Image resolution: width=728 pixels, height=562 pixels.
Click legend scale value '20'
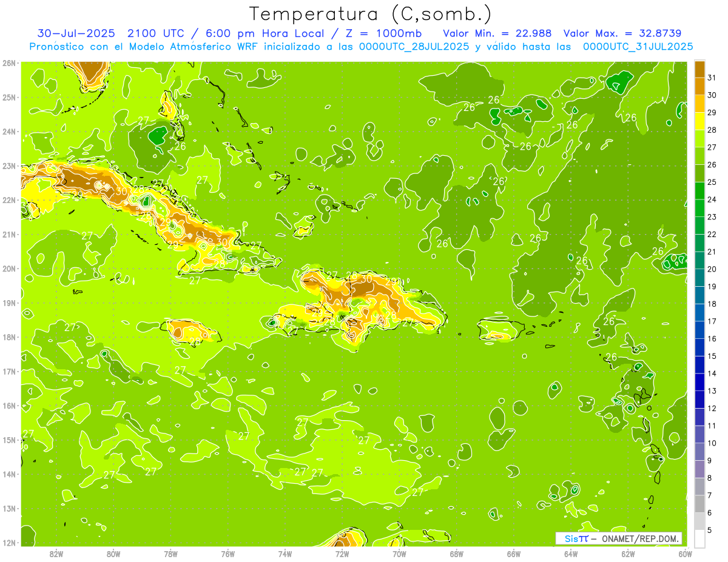pyautogui.click(x=712, y=269)
